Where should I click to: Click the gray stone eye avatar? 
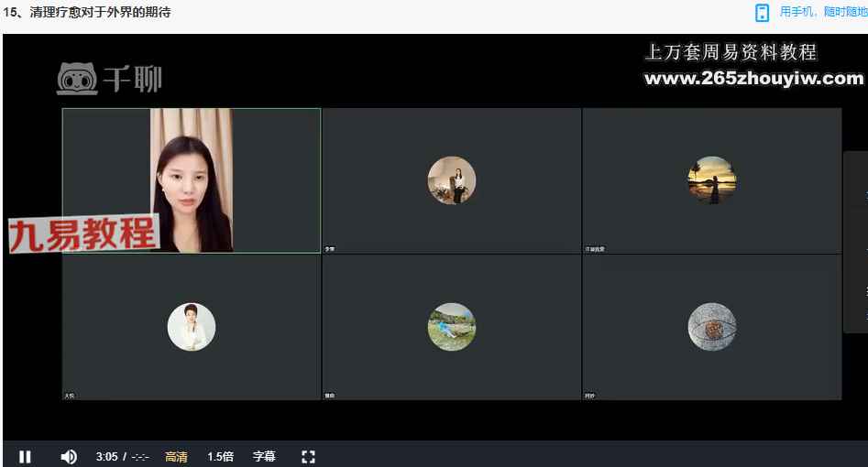pos(712,327)
